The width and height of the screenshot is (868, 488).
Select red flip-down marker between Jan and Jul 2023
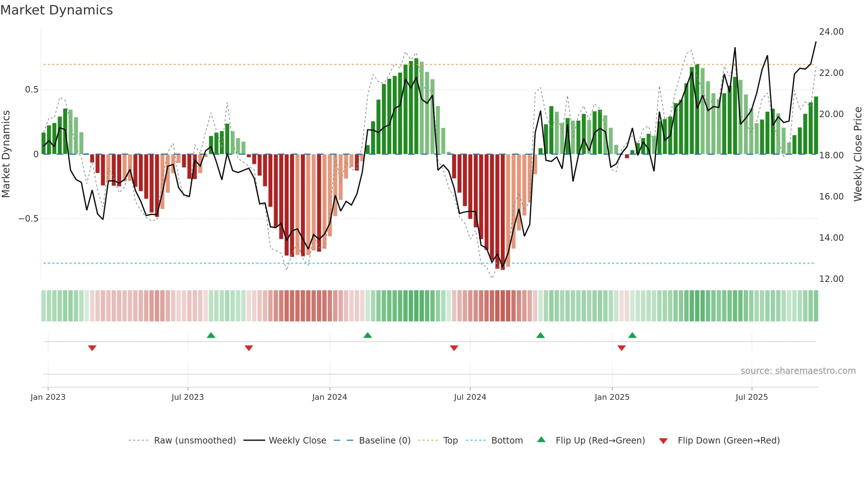click(x=92, y=348)
